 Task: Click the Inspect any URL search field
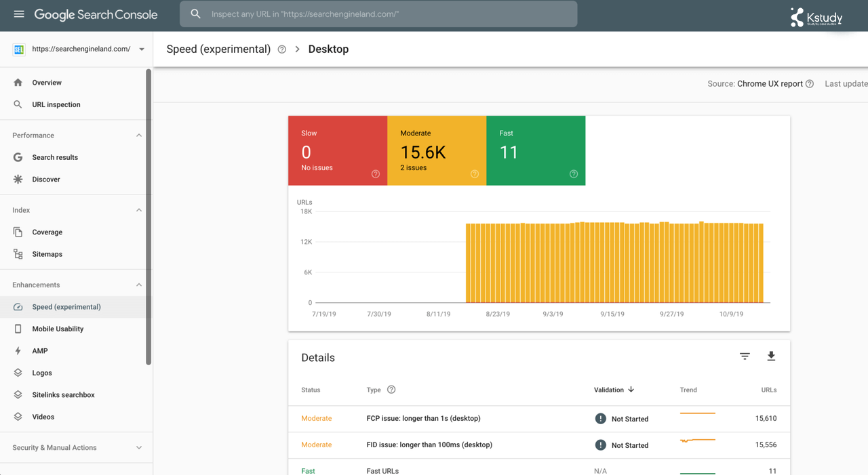378,14
